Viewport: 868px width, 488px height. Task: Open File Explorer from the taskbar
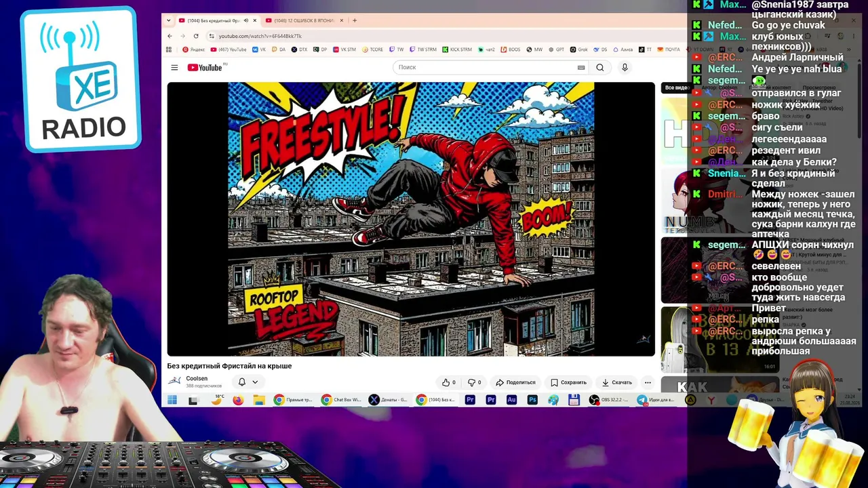pos(258,400)
